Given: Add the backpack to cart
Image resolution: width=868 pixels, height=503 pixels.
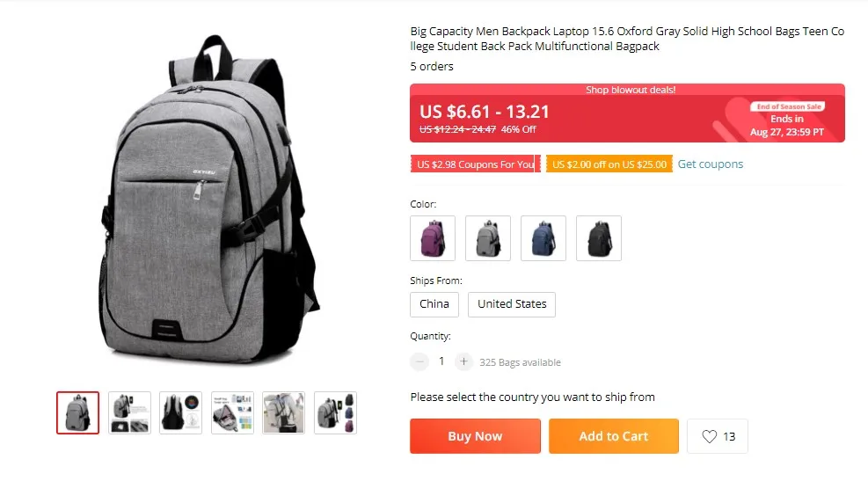Looking at the screenshot, I should click(613, 436).
